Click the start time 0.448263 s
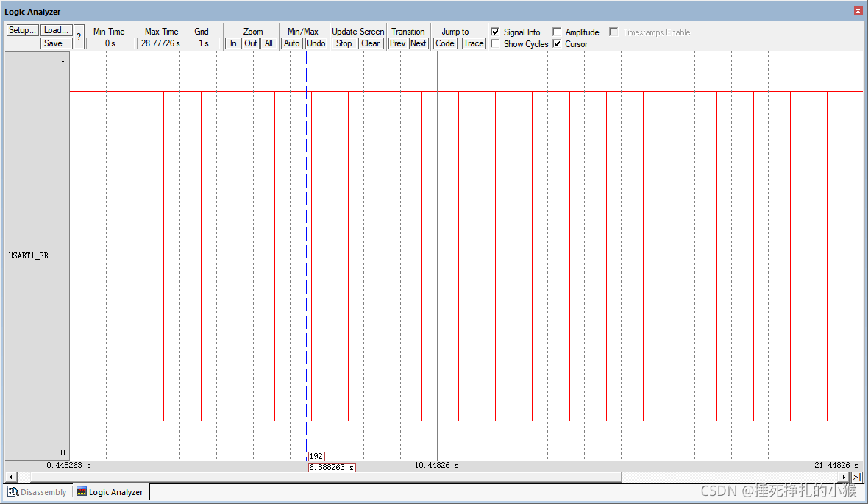The image size is (868, 504). tap(68, 465)
